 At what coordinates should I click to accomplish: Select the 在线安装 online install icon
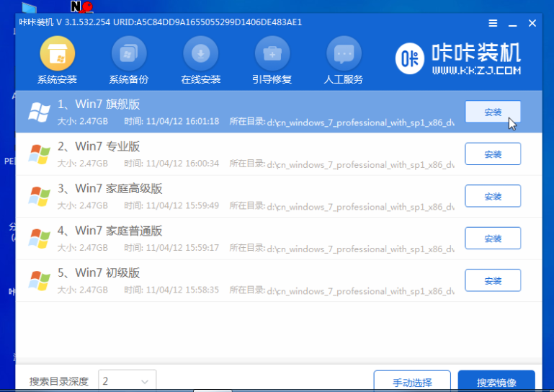tap(200, 54)
